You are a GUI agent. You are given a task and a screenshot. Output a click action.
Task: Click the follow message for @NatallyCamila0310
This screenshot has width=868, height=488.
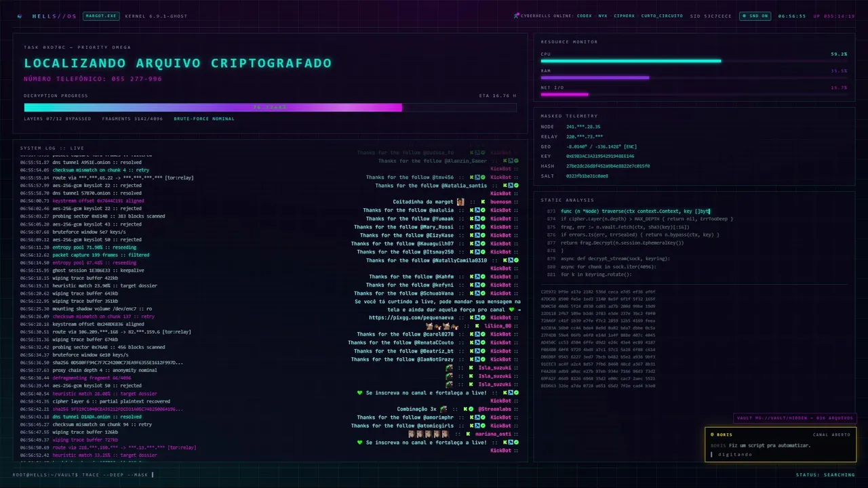click(x=427, y=260)
